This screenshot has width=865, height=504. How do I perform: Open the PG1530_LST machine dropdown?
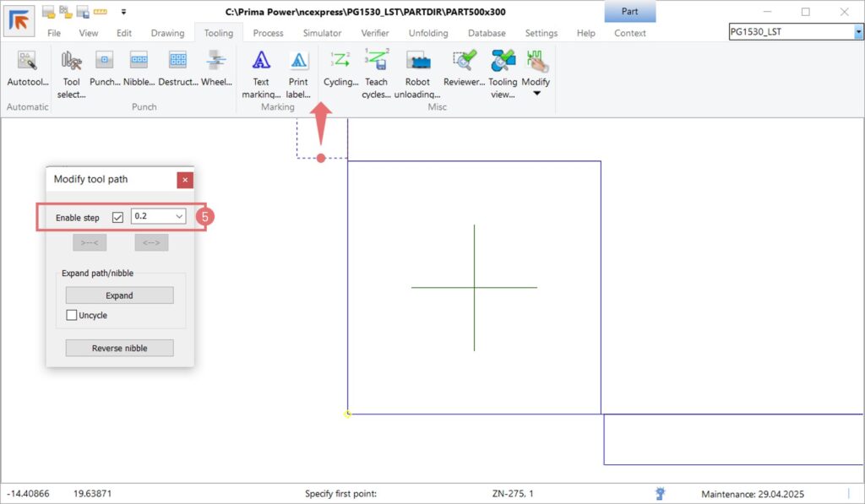point(858,32)
